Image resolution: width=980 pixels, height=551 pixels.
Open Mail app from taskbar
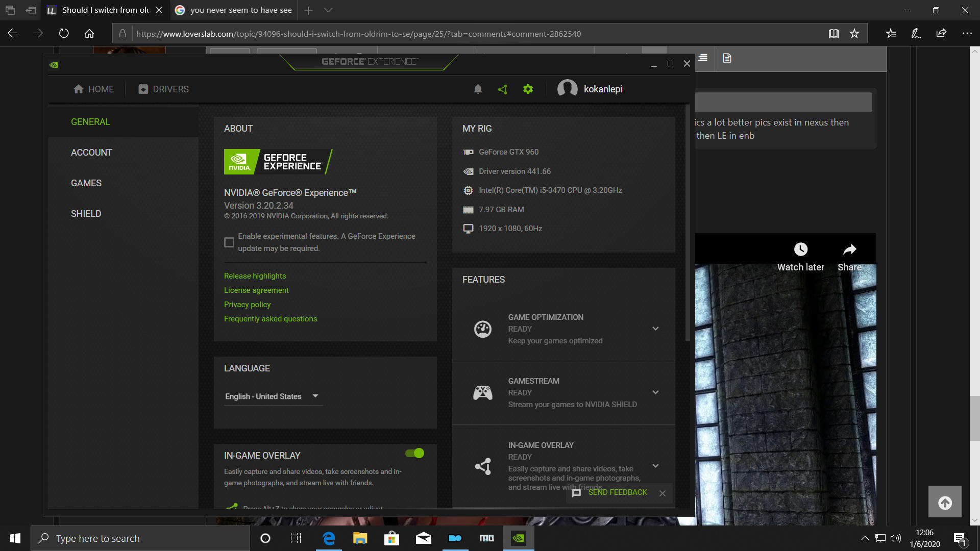423,538
